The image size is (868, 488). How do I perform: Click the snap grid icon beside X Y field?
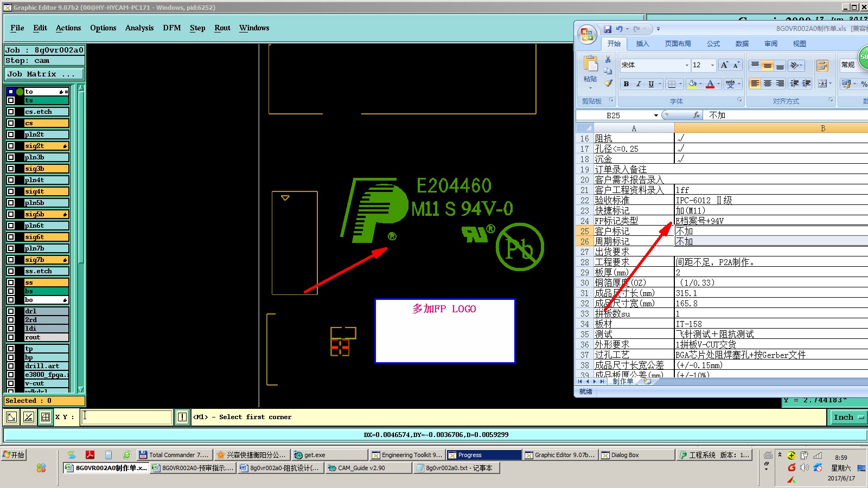tap(46, 417)
